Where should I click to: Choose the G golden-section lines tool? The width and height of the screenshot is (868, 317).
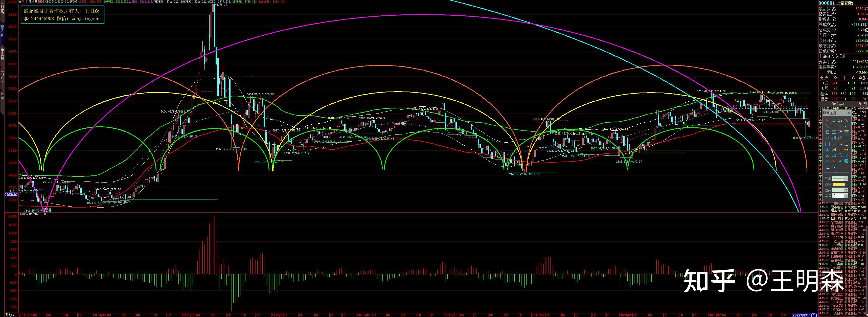tap(847, 126)
